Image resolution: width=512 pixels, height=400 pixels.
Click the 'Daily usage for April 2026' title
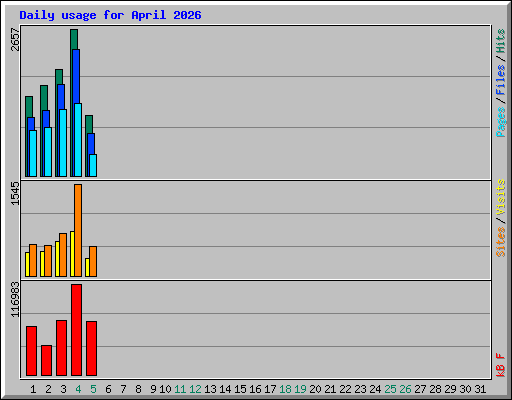click(x=110, y=15)
